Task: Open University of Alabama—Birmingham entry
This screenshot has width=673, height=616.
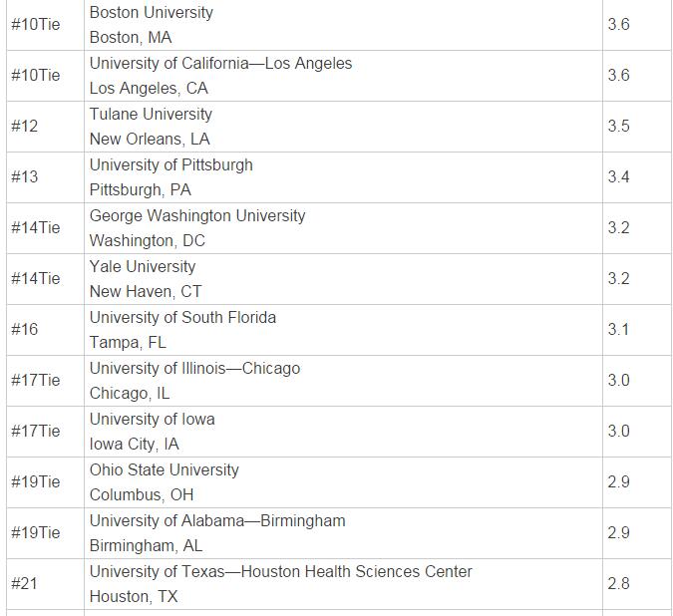Action: pos(217,521)
